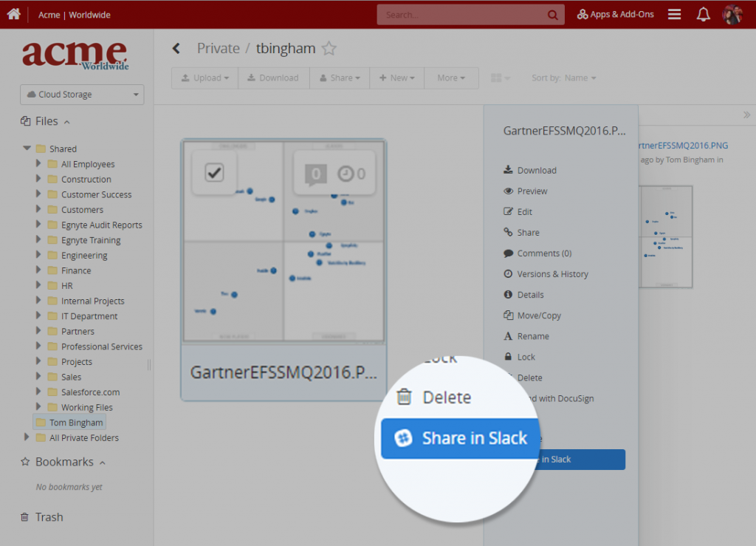Viewport: 756px width, 546px height.
Task: Open the notifications bell
Action: coord(704,14)
